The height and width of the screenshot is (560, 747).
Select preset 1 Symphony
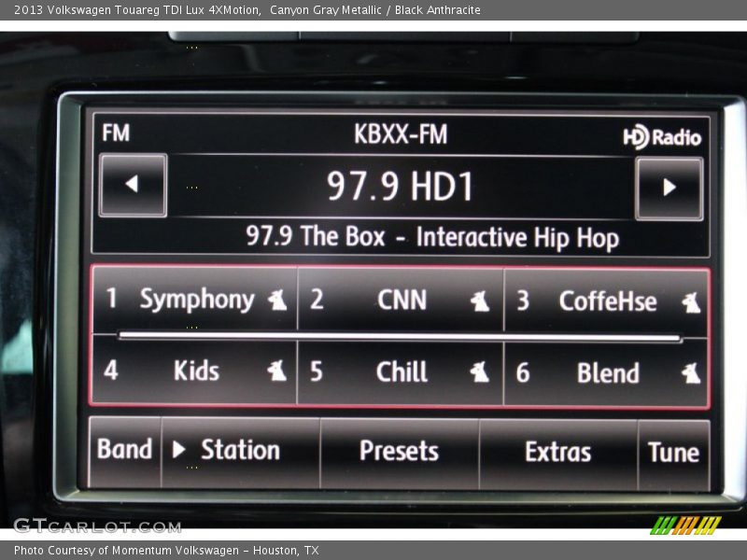pyautogui.click(x=195, y=300)
